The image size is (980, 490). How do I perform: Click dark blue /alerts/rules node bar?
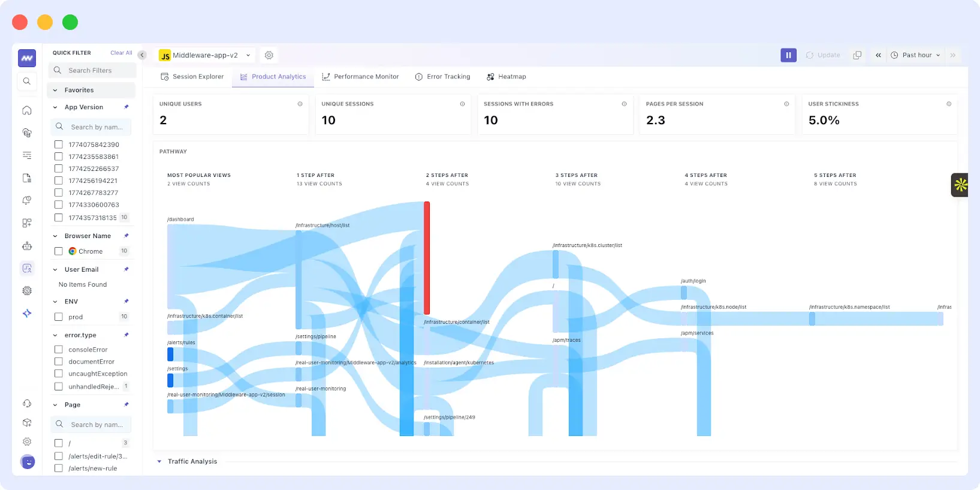pyautogui.click(x=170, y=354)
